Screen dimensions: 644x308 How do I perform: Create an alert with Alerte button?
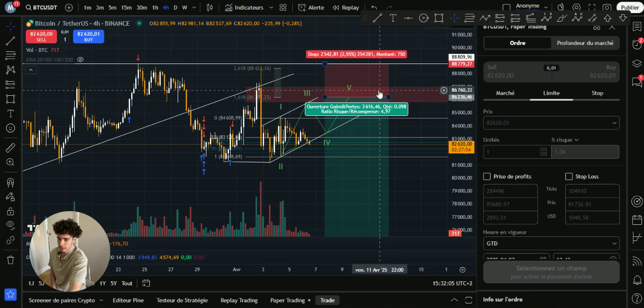[311, 8]
